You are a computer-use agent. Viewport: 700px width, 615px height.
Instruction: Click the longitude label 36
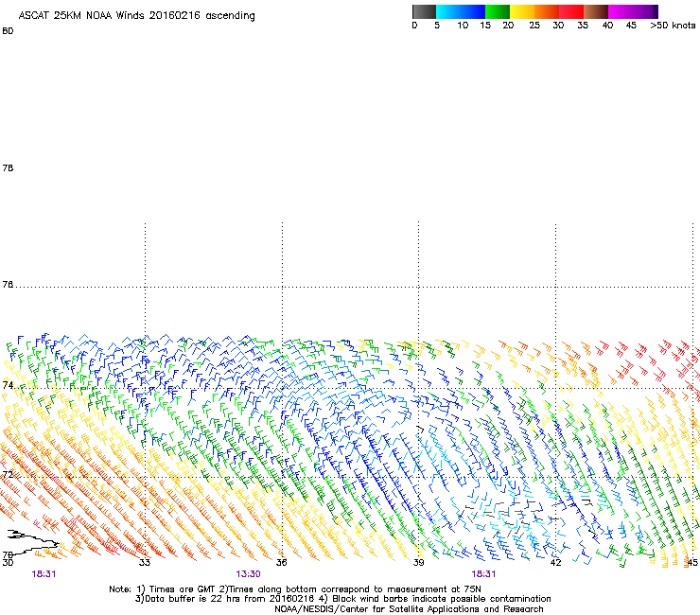(281, 562)
